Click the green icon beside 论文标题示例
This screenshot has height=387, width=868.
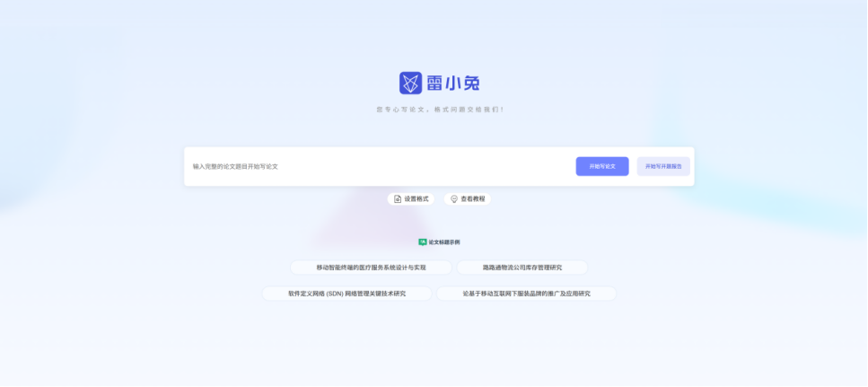[x=423, y=242]
